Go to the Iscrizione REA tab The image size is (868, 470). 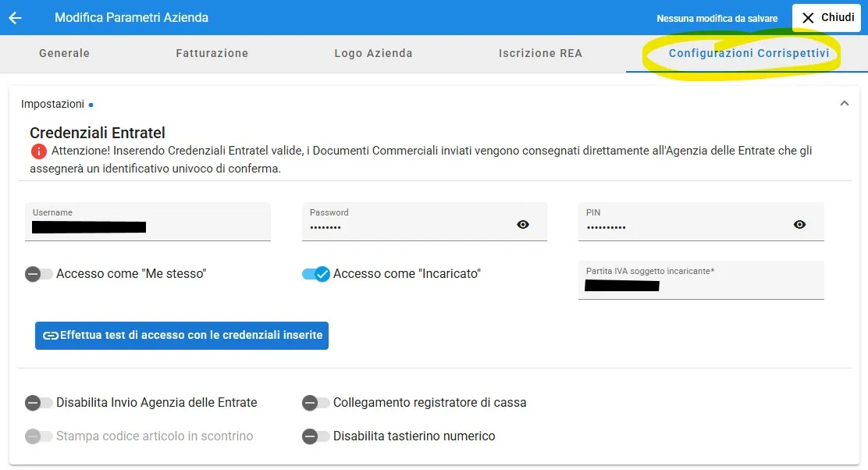coord(540,53)
